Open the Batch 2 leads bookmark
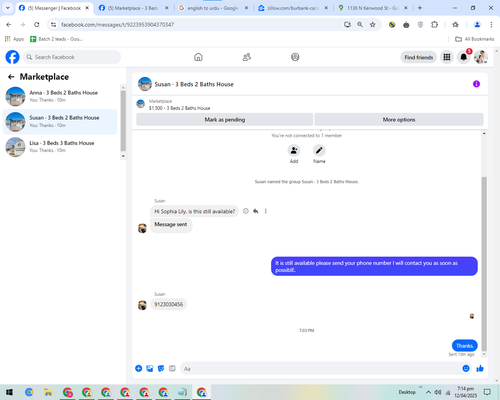 (x=56, y=39)
